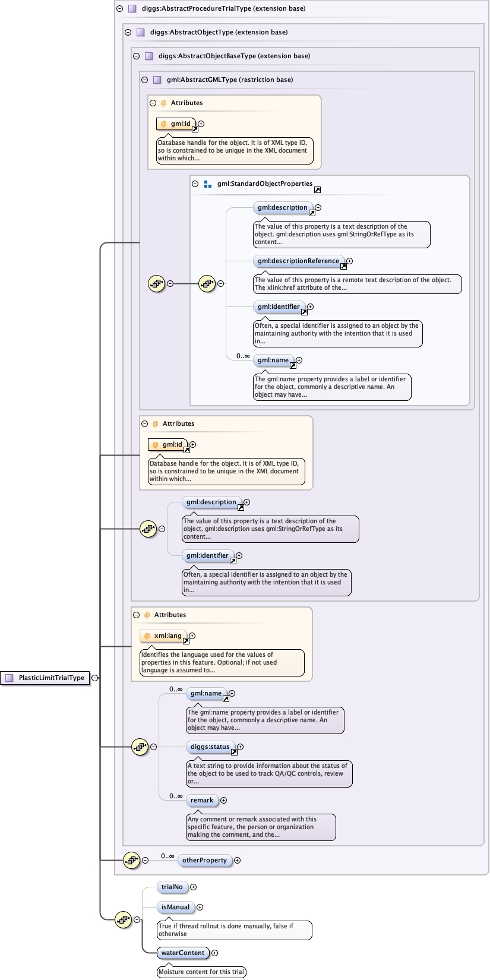490x980 pixels.
Task: Open the gml:identifier element in StandardObjectProperties
Action: [279, 307]
